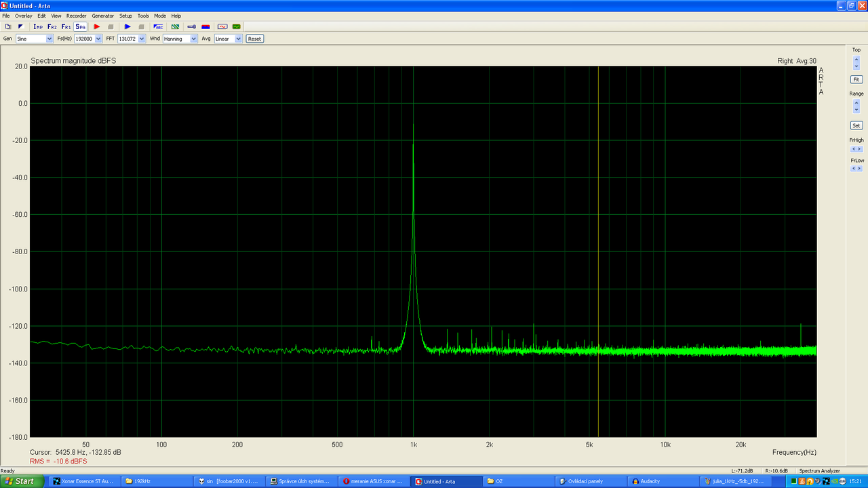This screenshot has height=488, width=868.
Task: Open the 'Ovládací panely' taskbar window
Action: [591, 481]
